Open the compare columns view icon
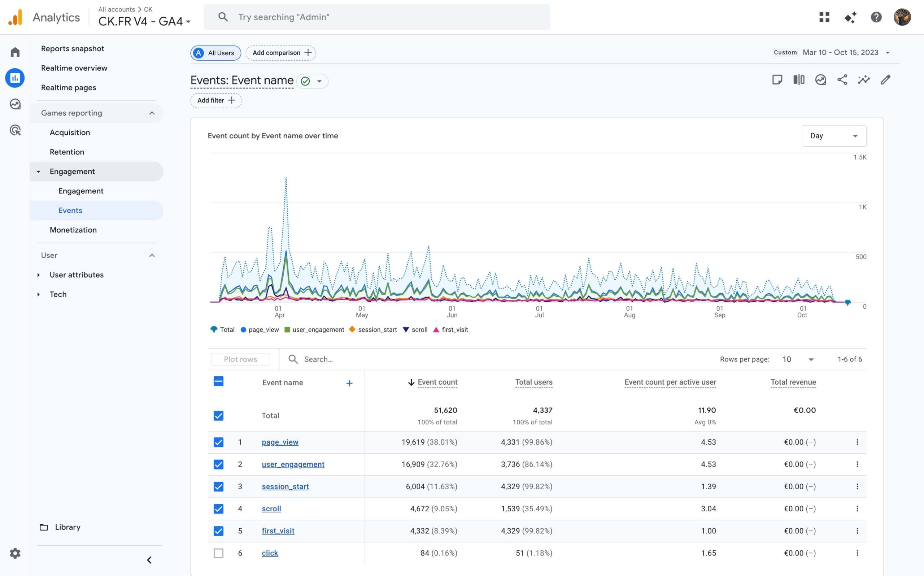This screenshot has height=576, width=924. tap(799, 79)
